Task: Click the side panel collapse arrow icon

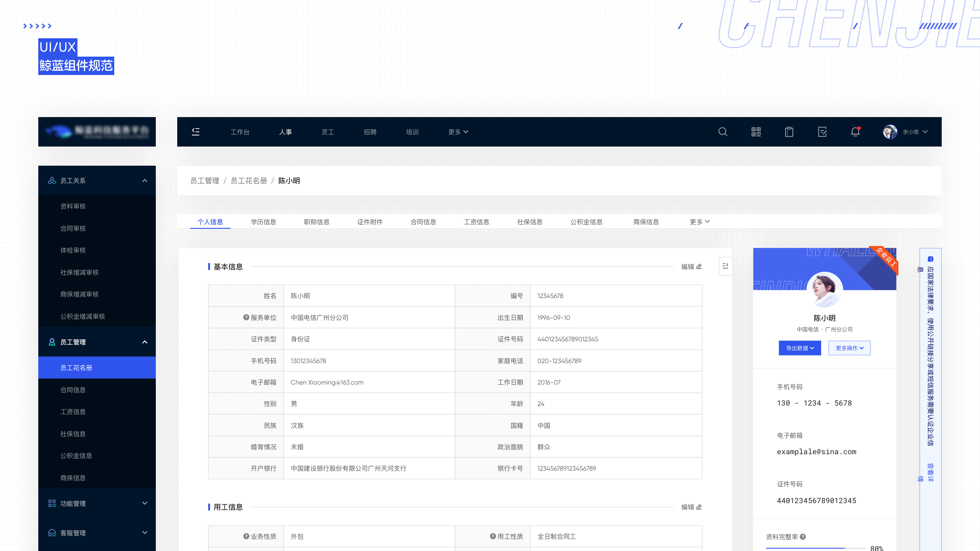Action: tap(726, 266)
